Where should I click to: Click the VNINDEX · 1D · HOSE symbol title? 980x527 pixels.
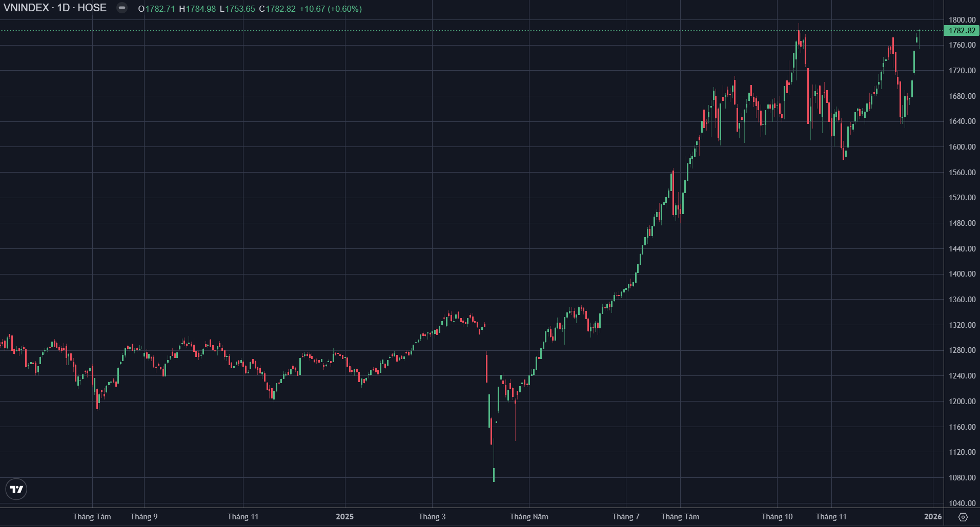[55, 8]
